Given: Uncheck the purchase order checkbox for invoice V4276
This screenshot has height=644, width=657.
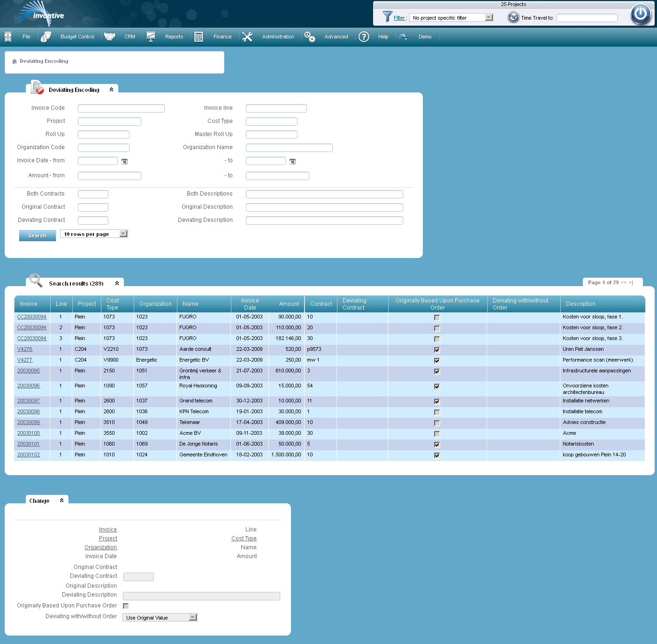Looking at the screenshot, I should point(437,350).
